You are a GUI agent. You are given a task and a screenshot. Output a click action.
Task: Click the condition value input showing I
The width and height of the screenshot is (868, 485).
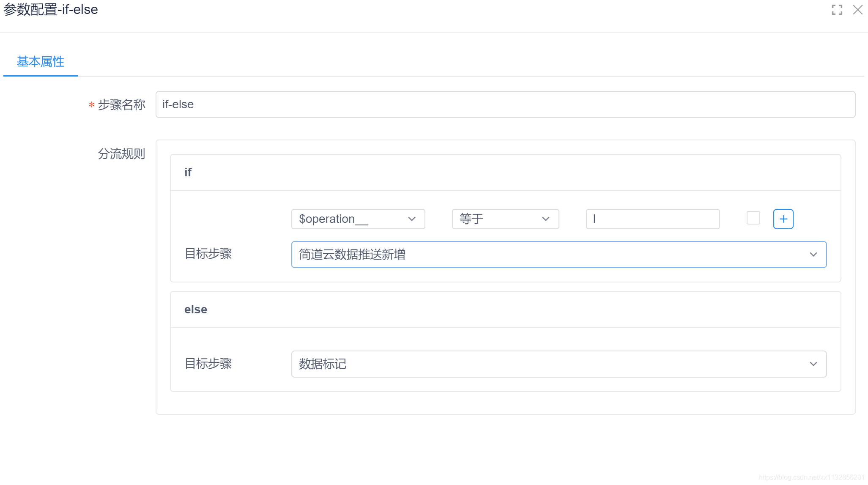pos(652,219)
